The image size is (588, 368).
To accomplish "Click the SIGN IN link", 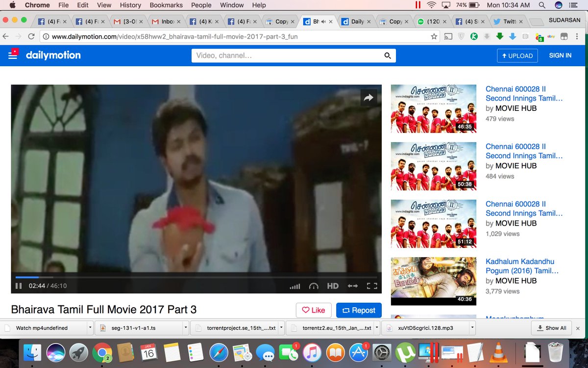I will click(560, 55).
